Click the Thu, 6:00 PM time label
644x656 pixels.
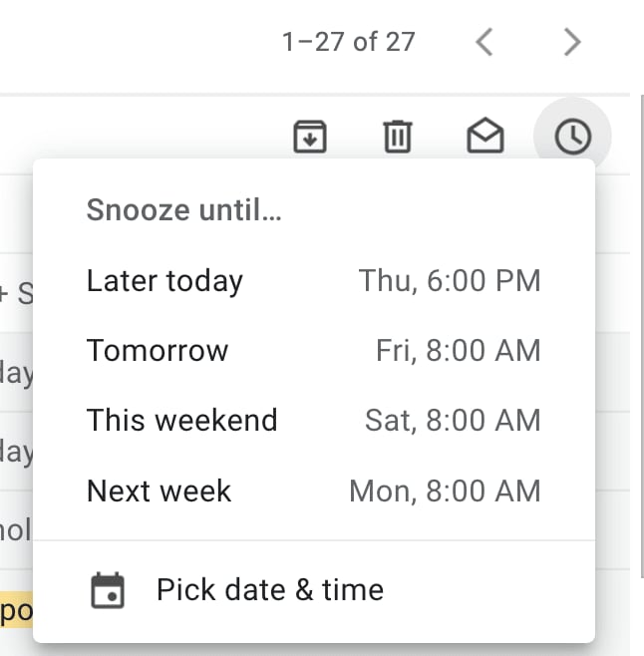[x=450, y=280]
